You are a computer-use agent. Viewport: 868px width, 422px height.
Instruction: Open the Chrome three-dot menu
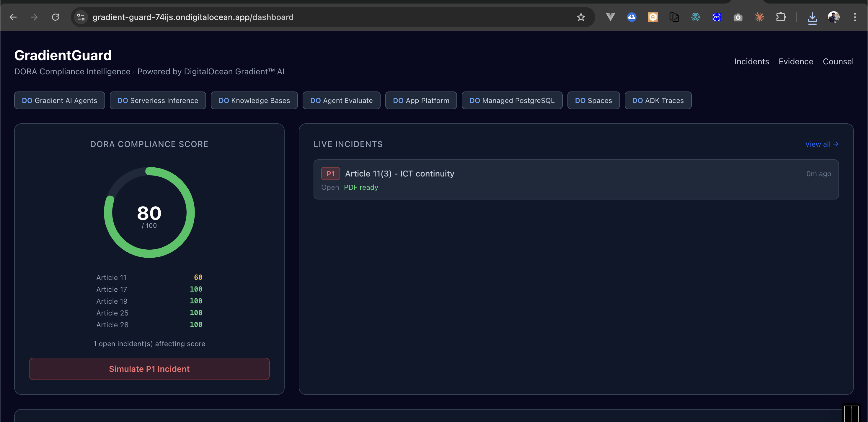pos(854,17)
